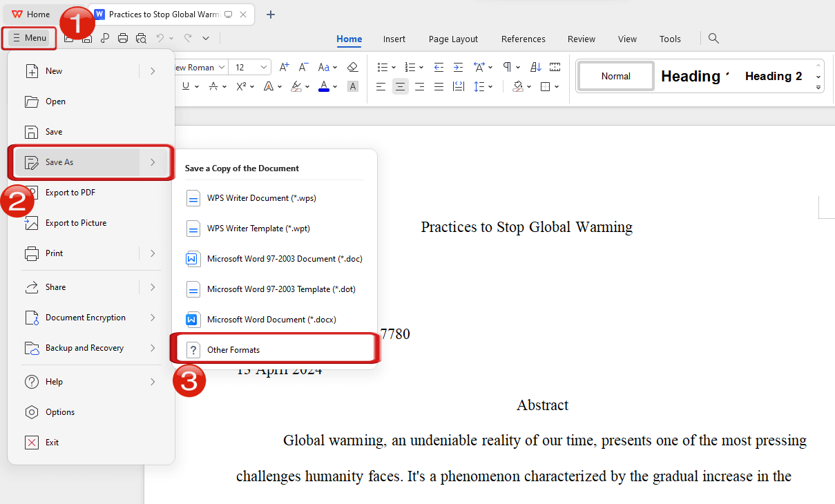Click the document title text
The image size is (835, 504).
(527, 227)
